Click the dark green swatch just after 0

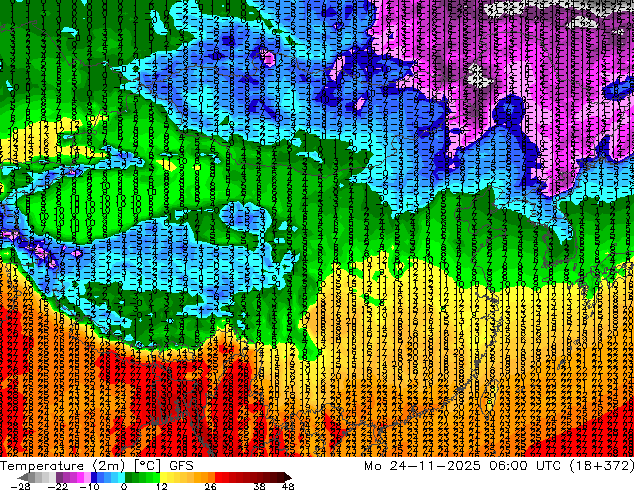(x=129, y=477)
